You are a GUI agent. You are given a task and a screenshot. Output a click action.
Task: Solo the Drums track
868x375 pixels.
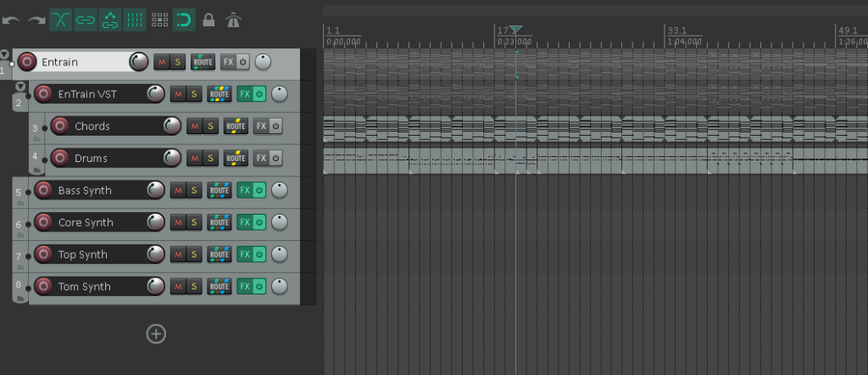click(x=209, y=159)
